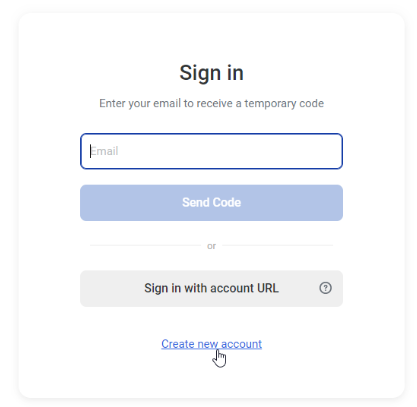
Task: Click the Sign in heading
Action: tap(211, 73)
